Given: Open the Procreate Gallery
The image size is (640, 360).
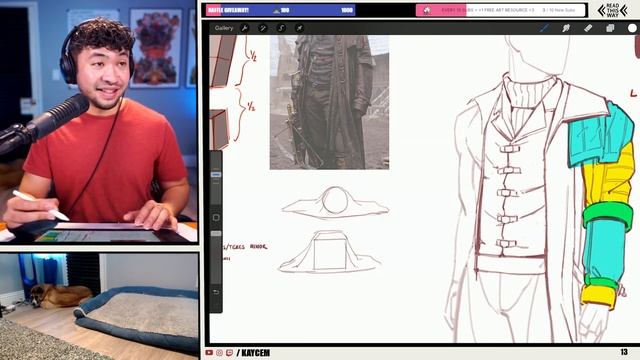Looking at the screenshot, I should click(x=224, y=28).
